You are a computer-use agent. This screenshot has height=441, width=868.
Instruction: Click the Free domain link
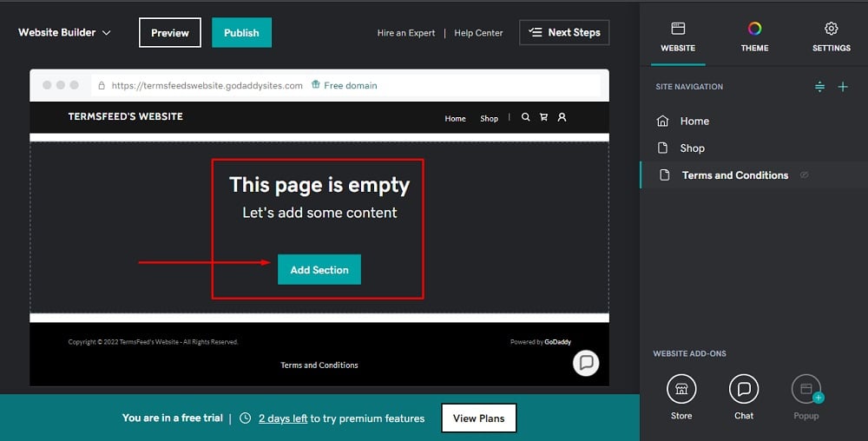350,86
